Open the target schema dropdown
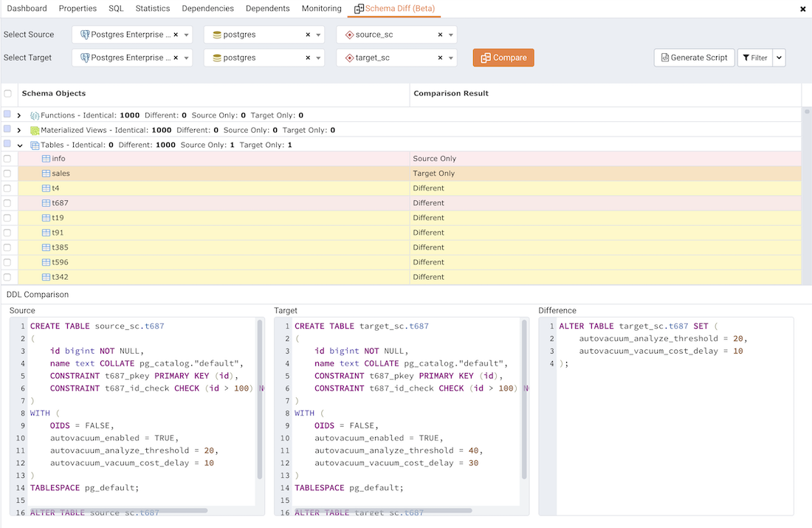Screen dimensions: 812x528 [451, 58]
